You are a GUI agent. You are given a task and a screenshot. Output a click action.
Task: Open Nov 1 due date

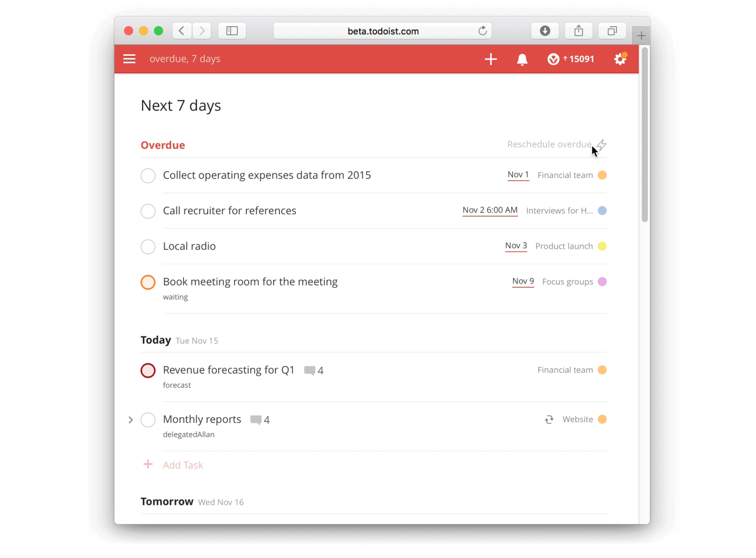[518, 175]
